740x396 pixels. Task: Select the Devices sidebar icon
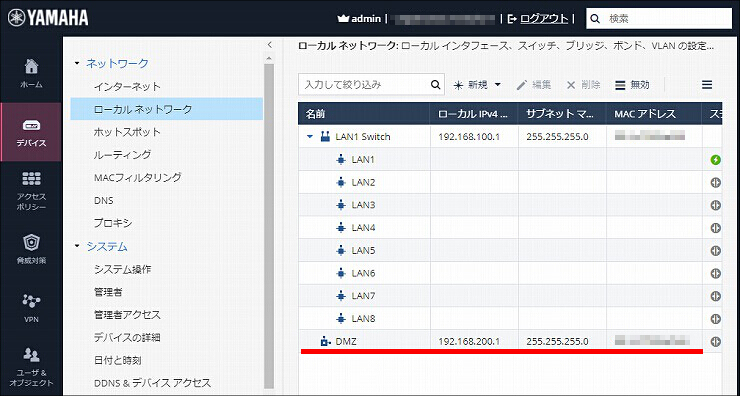(x=31, y=132)
